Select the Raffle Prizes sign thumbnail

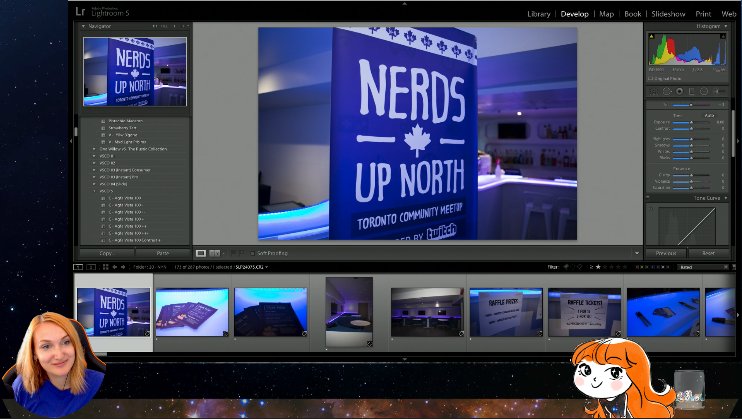(x=506, y=312)
